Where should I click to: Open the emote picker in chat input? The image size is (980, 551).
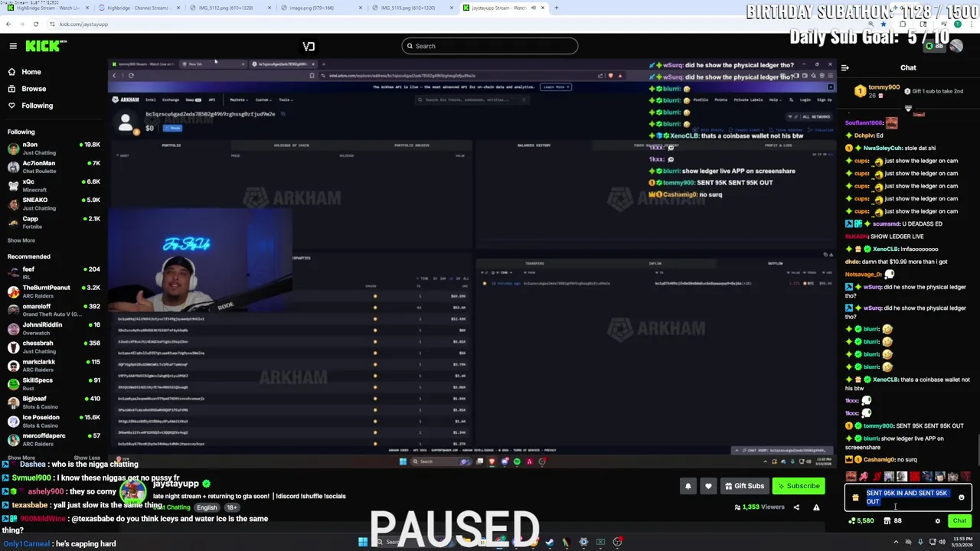[x=962, y=497]
